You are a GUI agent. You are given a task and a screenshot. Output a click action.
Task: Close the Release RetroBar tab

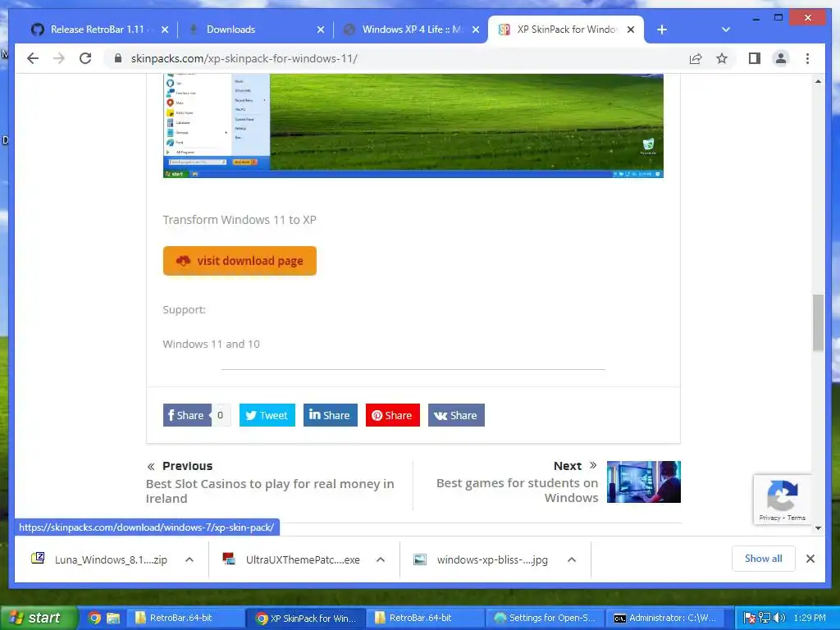point(165,30)
